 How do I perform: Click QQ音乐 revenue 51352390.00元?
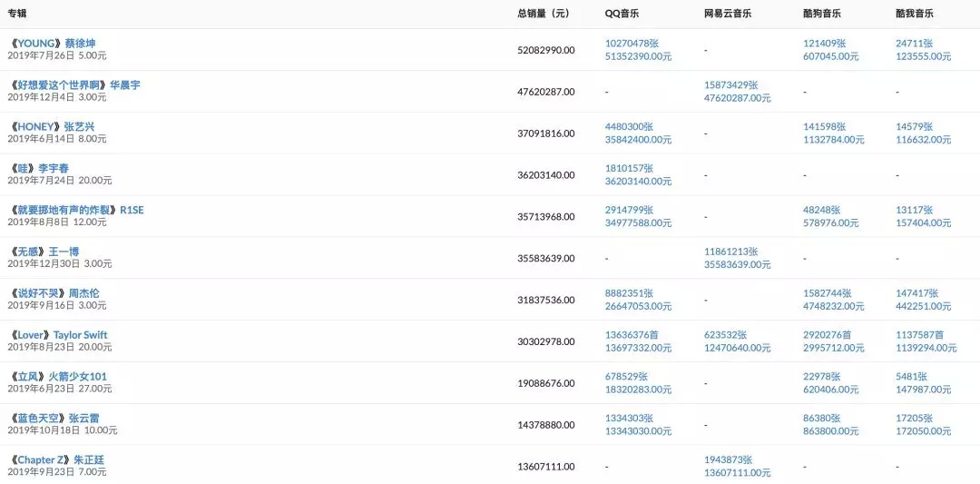click(x=638, y=56)
